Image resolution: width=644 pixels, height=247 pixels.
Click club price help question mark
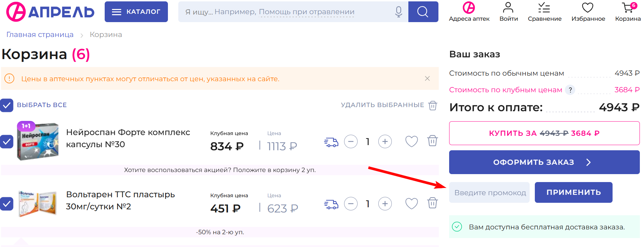pyautogui.click(x=570, y=90)
